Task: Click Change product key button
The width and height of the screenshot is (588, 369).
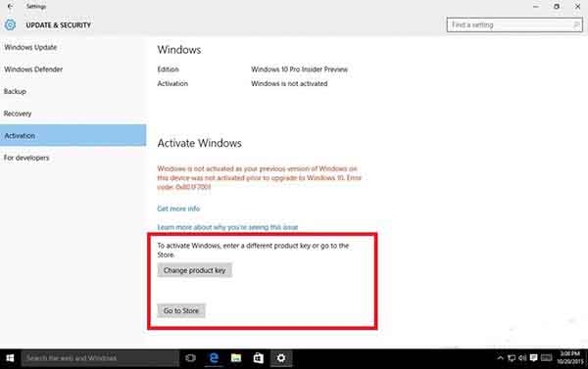Action: coord(195,270)
